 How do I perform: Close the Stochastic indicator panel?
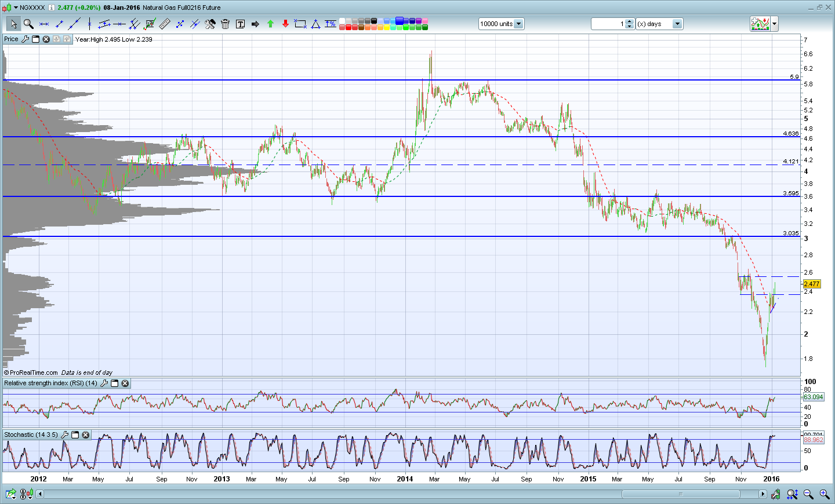click(86, 434)
